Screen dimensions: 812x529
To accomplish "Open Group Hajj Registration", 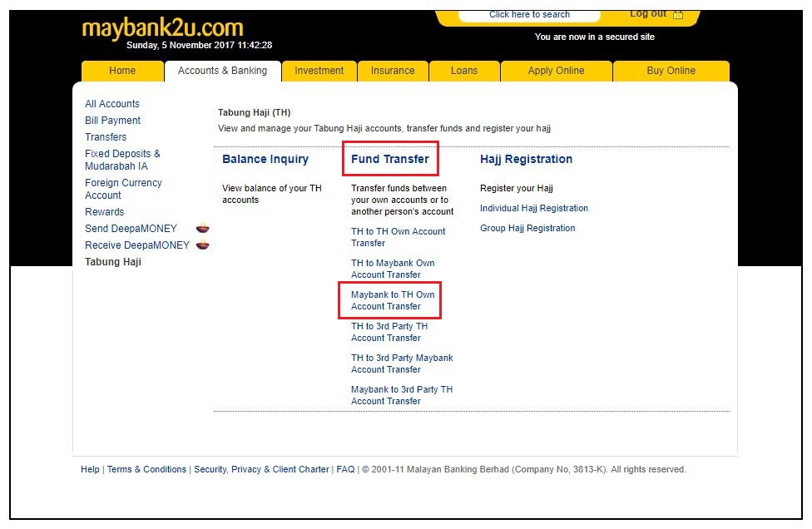I will (527, 228).
